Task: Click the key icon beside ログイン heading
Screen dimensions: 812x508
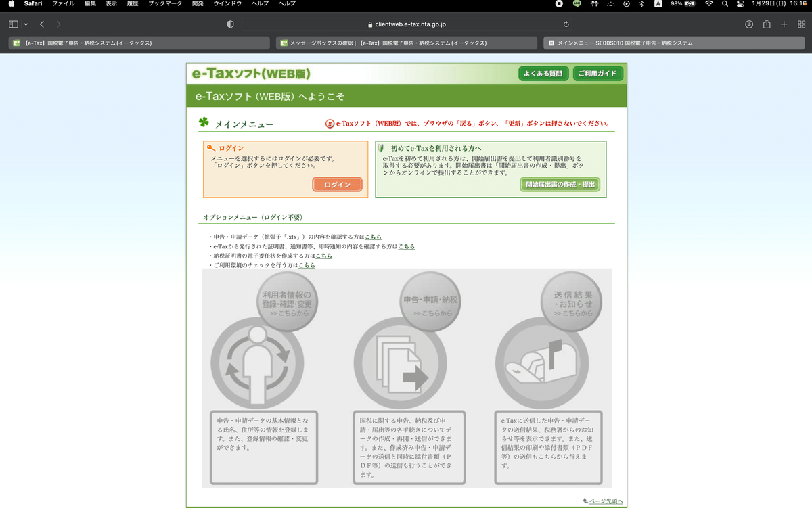Action: point(211,148)
